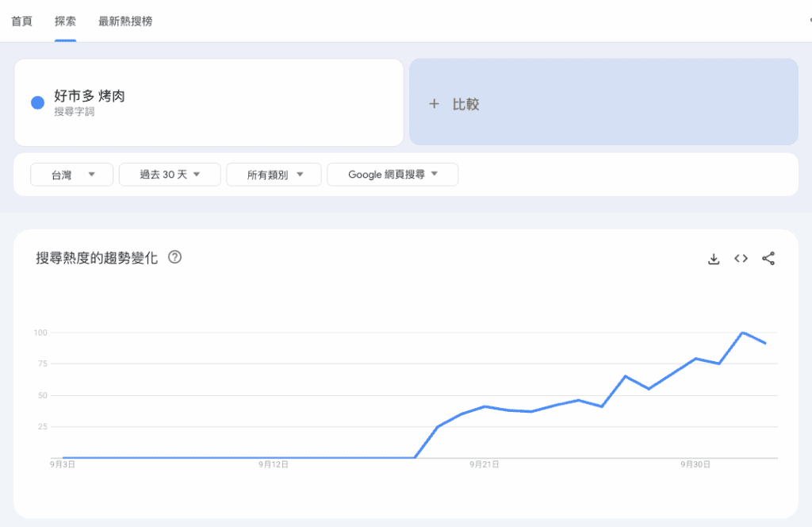Screen dimensions: 812x527
Task: Add a comparison term via 比較
Action: pos(603,102)
